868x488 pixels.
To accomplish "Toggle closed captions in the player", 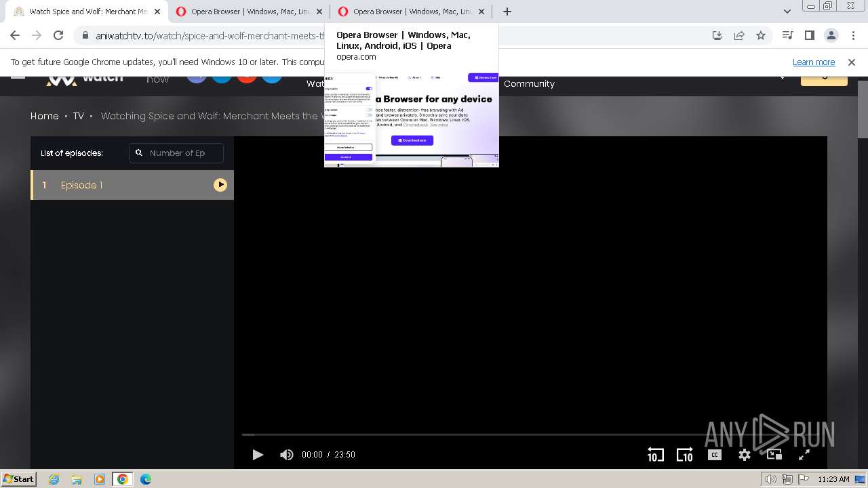I will 715,455.
